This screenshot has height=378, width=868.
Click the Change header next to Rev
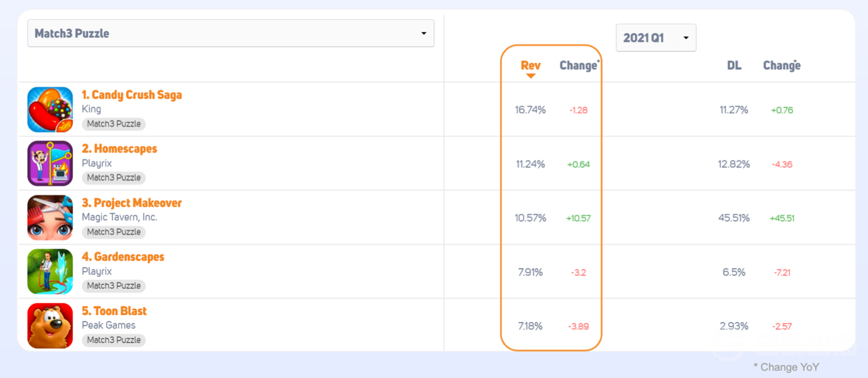(578, 65)
